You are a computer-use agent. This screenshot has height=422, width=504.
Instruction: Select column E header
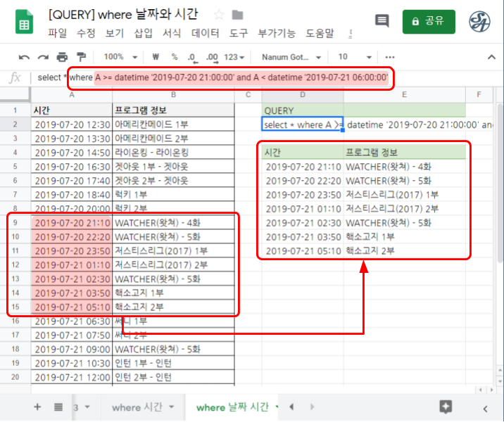(x=404, y=94)
